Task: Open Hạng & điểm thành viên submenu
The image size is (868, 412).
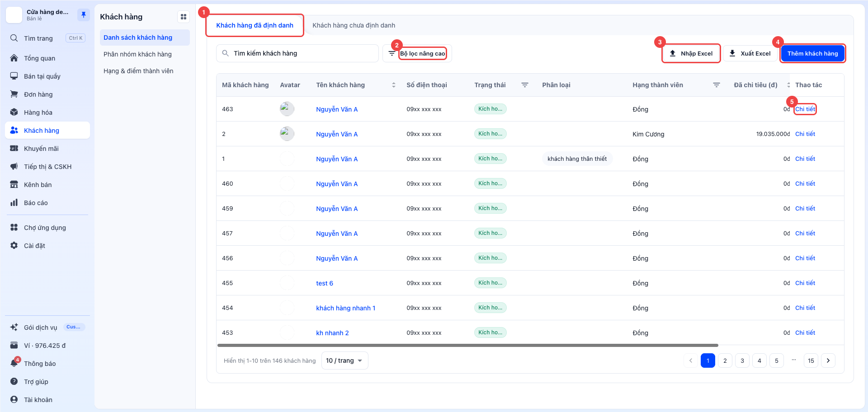Action: [145, 71]
